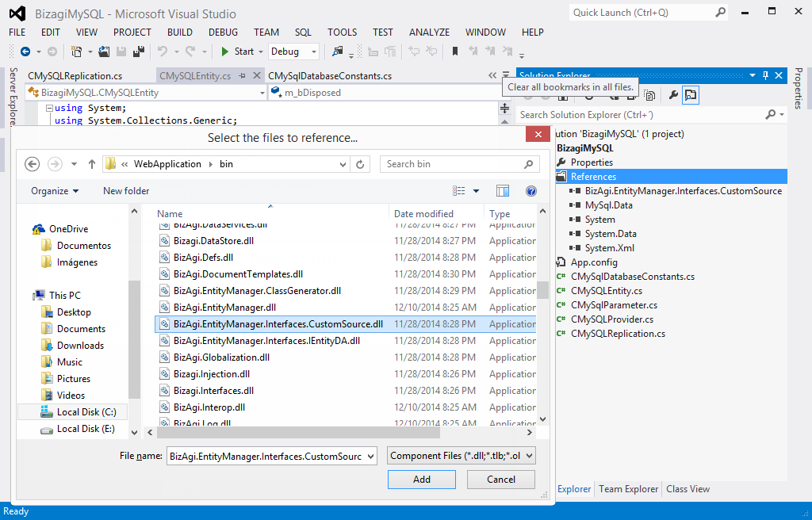Image resolution: width=812 pixels, height=520 pixels.
Task: Click in the Search bin field
Action: [459, 164]
